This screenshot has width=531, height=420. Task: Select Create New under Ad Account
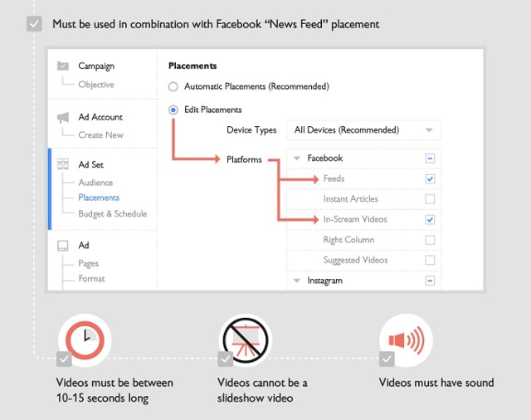[x=100, y=134]
